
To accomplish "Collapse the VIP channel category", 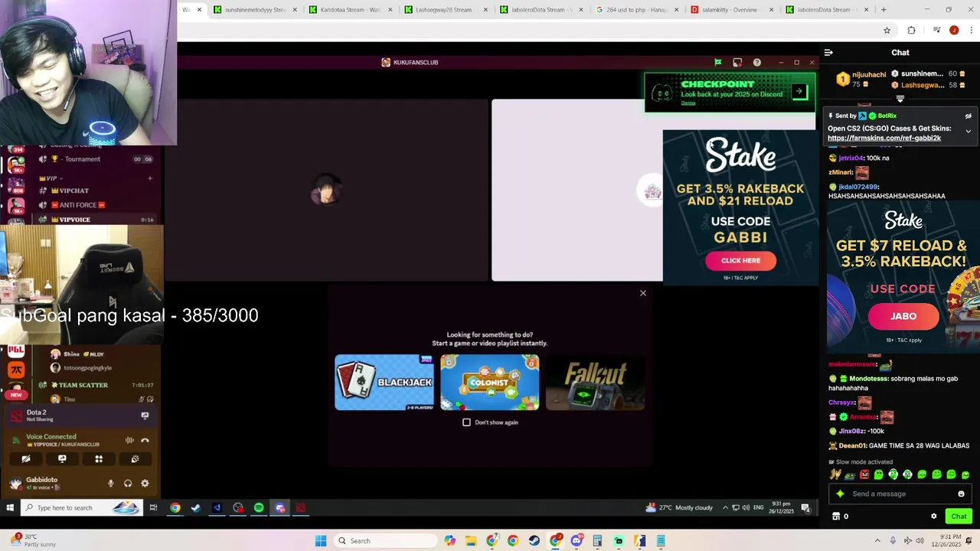I will (52, 178).
